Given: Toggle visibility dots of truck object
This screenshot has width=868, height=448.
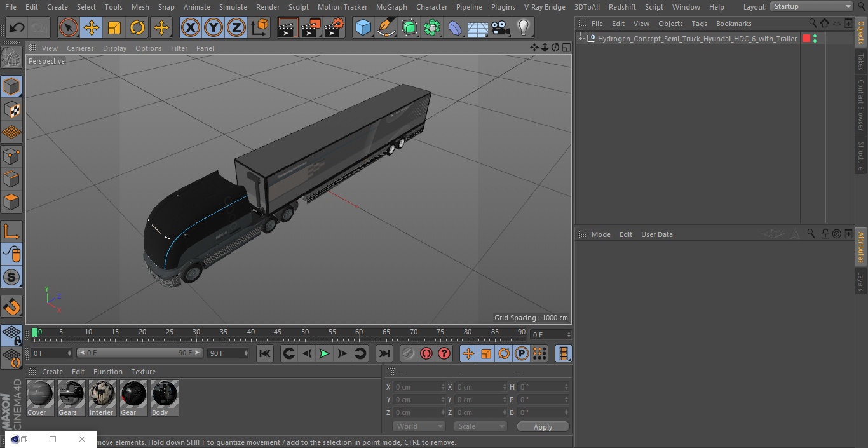Looking at the screenshot, I should (815, 39).
